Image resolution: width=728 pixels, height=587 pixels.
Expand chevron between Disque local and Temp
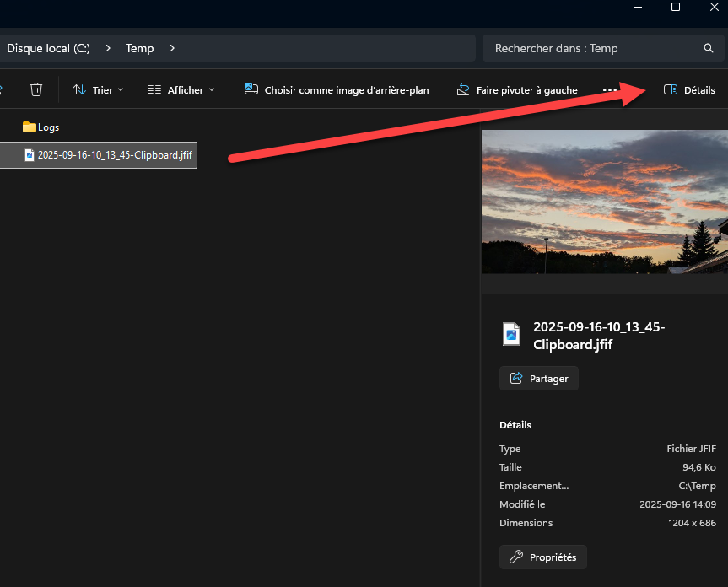click(x=108, y=48)
